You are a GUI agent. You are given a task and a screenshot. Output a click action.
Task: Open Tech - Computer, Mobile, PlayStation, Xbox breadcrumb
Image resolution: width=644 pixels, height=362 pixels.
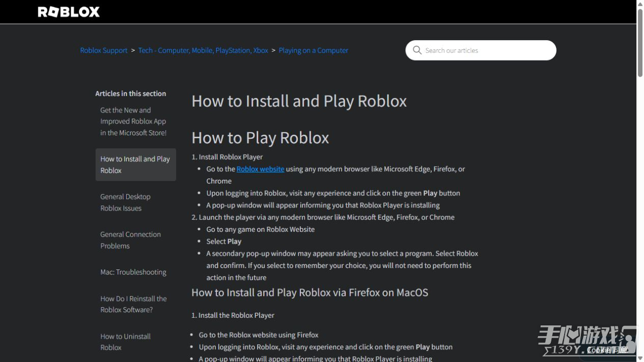tap(203, 50)
